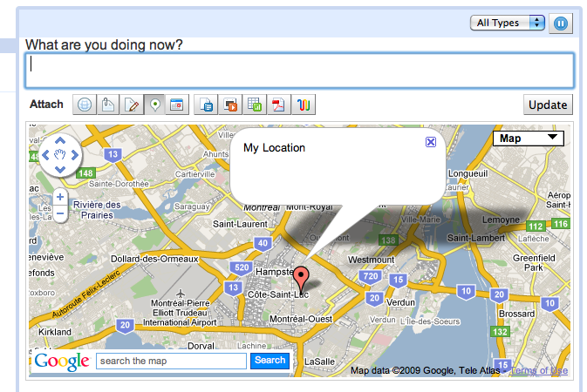Image resolution: width=587 pixels, height=392 pixels.
Task: Attach a file with the paperclip icon
Action: [108, 105]
